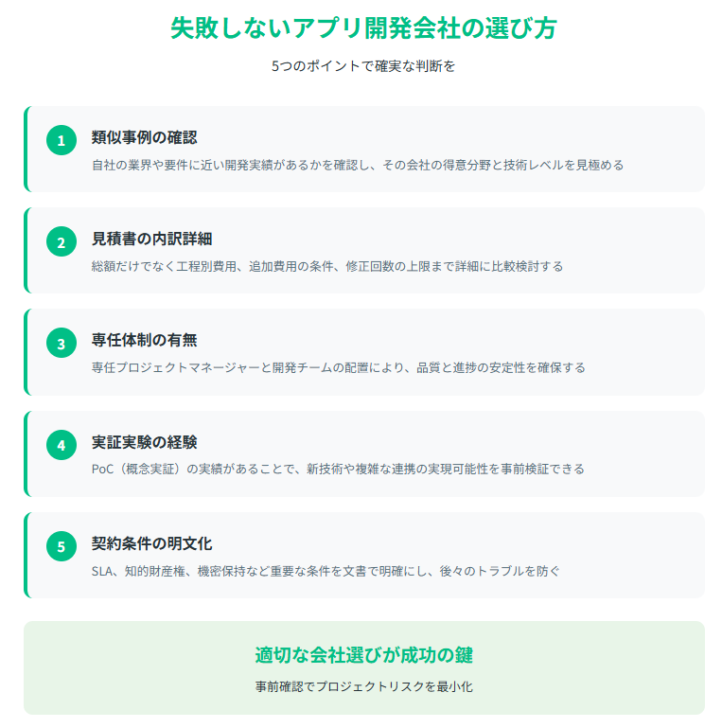Click the green number 2 circle badge
The width and height of the screenshot is (722, 728).
(x=62, y=241)
